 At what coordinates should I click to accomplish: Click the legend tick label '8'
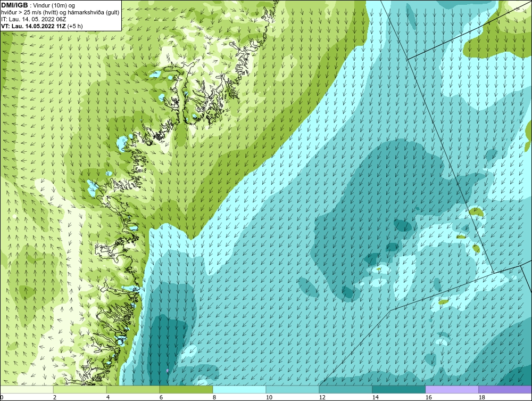214,397
